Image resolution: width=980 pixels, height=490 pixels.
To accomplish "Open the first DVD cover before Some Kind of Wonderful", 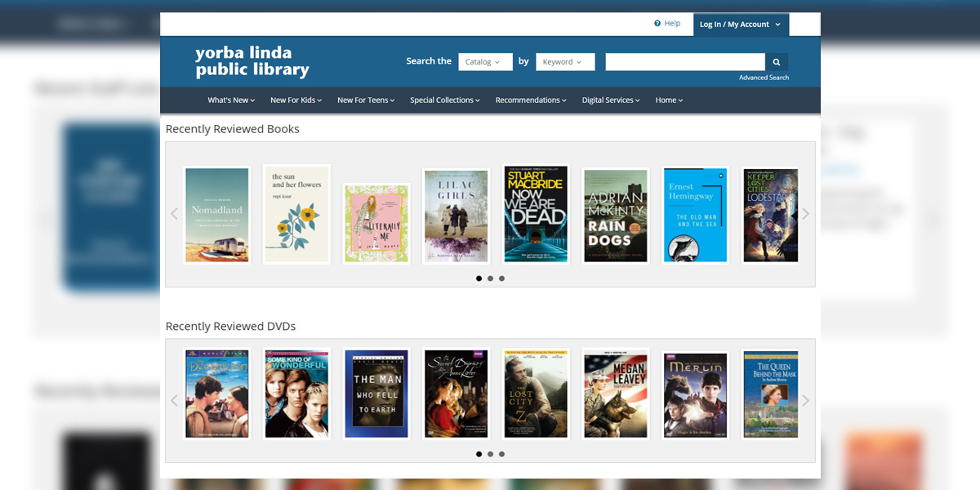I will (217, 394).
